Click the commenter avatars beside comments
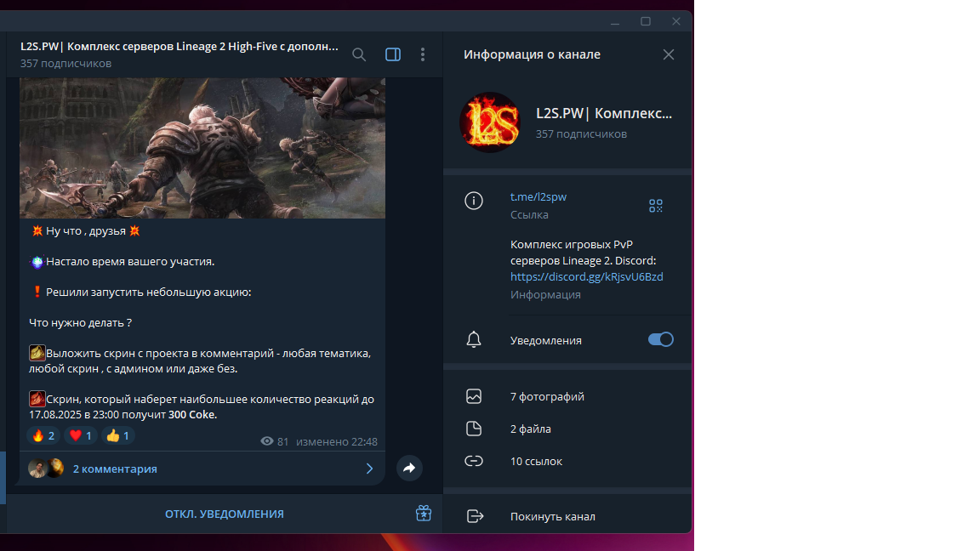This screenshot has height=551, width=980. point(46,468)
